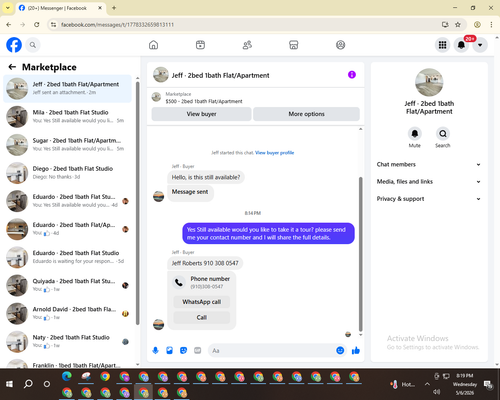Go to the Home feed icon
The width and height of the screenshot is (500, 400).
[x=153, y=45]
